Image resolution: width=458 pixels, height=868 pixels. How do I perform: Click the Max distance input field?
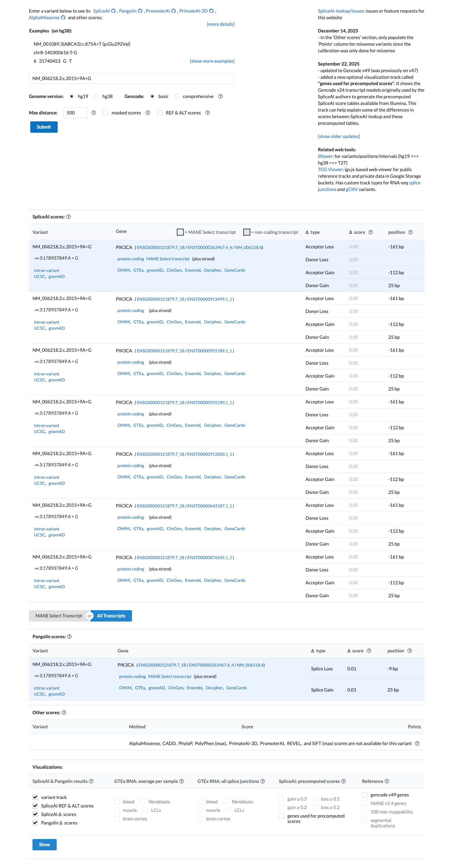tap(75, 113)
